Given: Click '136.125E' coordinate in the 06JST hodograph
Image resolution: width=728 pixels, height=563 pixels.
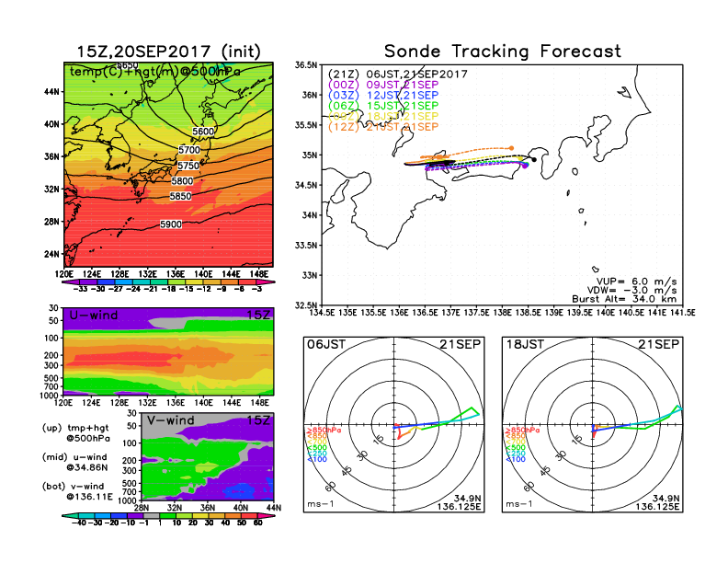Looking at the screenshot, I should pos(459,506).
